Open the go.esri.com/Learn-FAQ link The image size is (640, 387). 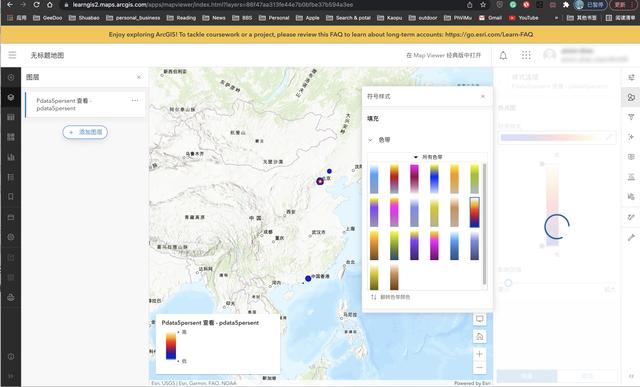[489, 34]
